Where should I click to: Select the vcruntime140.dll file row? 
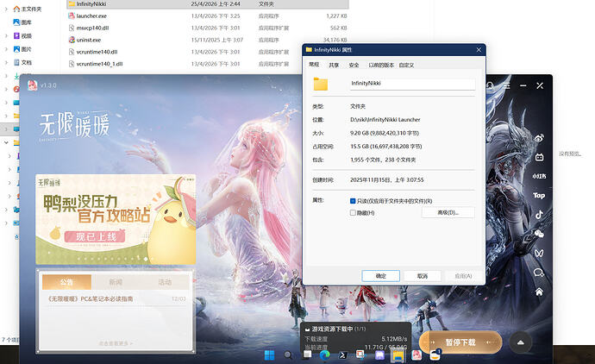click(x=208, y=52)
